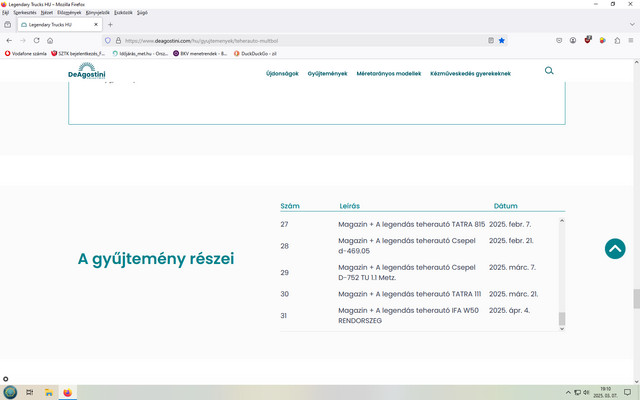Screen dimensions: 640x400
Task: Toggle reader view icon in address bar
Action: 491,40
